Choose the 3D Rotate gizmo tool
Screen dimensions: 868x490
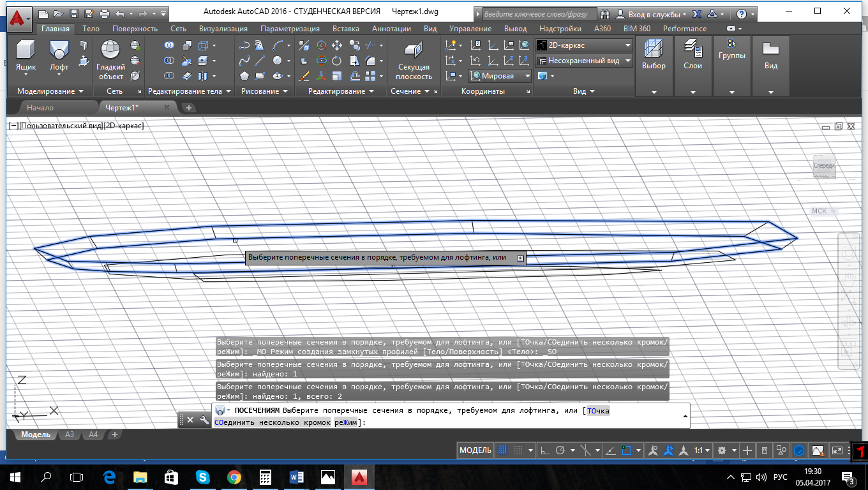click(x=321, y=61)
